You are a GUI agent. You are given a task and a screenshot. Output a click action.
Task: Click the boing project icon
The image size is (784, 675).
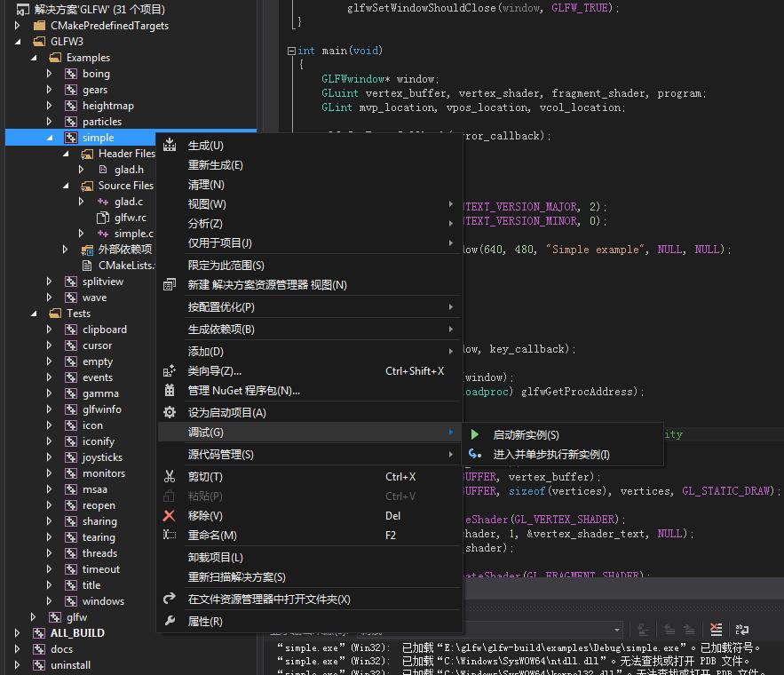pos(71,74)
